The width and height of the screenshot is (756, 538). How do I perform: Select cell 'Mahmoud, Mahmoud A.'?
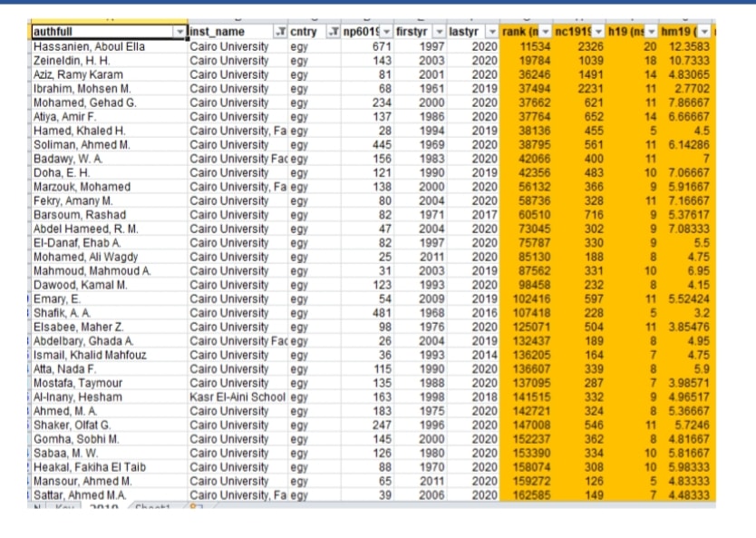109,270
